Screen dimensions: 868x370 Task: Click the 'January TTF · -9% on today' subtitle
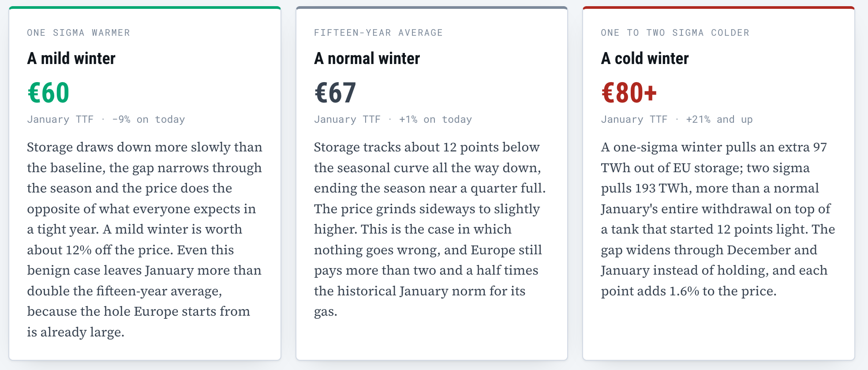click(x=106, y=119)
